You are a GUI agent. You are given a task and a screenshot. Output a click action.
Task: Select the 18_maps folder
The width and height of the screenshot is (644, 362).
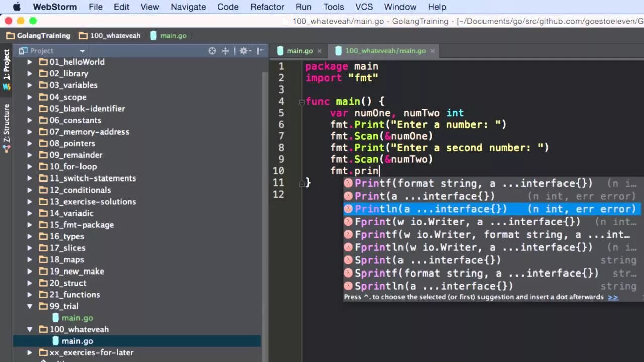66,259
